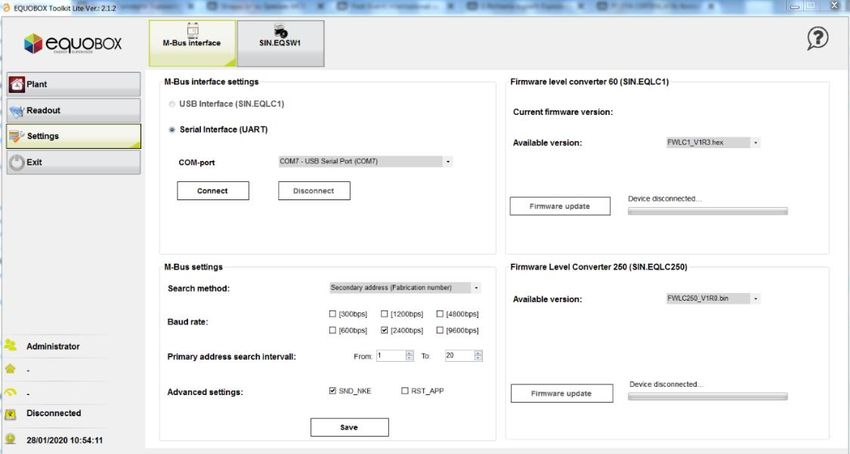Open the help question mark icon
Viewport: 850px width, 454px height.
pyautogui.click(x=817, y=39)
